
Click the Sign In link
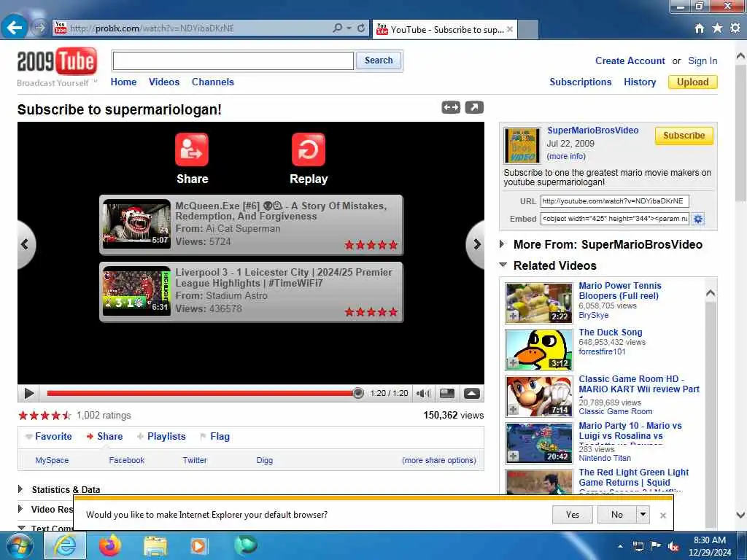703,61
